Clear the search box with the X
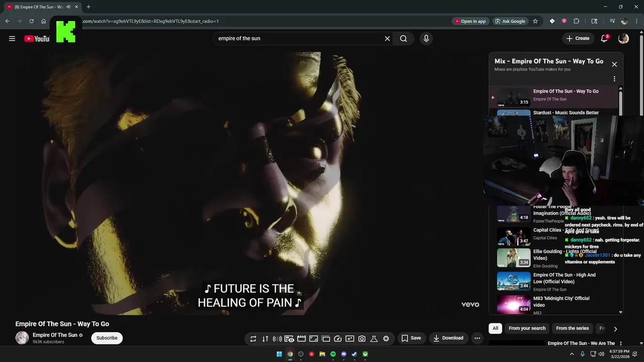 pos(387,39)
